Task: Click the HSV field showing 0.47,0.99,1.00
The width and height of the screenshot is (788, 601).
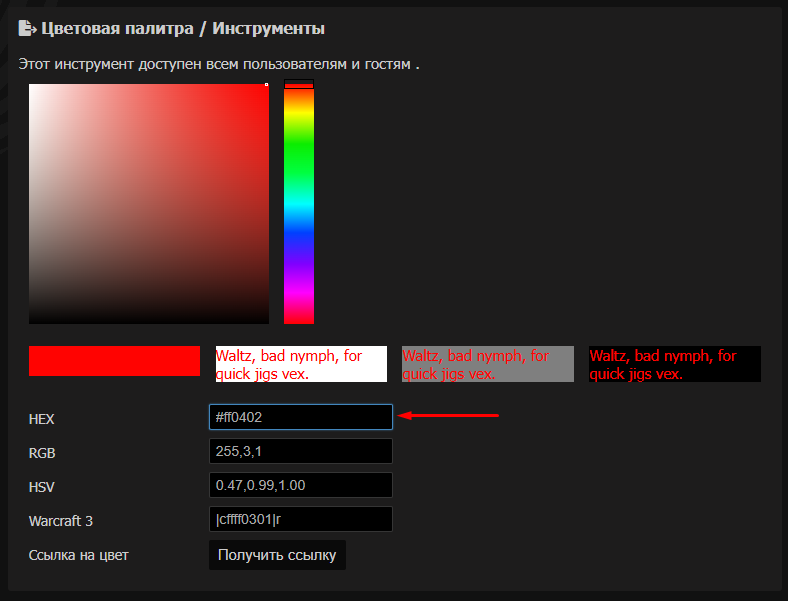Action: (301, 485)
